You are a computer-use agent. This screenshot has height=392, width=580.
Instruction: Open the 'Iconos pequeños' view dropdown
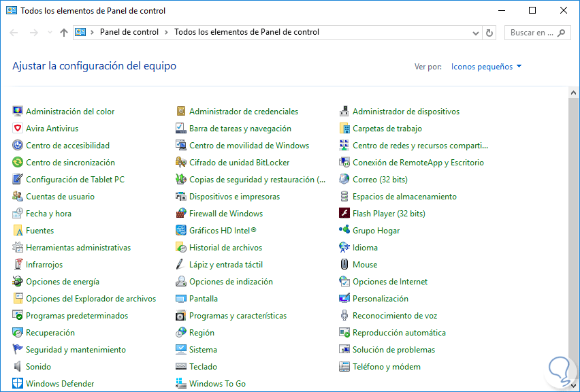[x=486, y=67]
